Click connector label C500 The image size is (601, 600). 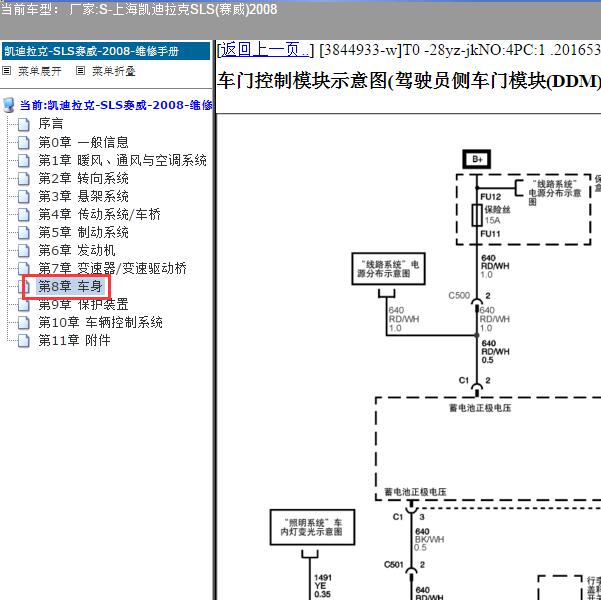coord(459,296)
